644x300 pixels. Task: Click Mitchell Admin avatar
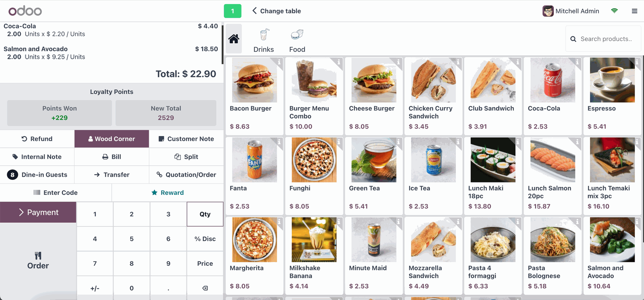(548, 11)
